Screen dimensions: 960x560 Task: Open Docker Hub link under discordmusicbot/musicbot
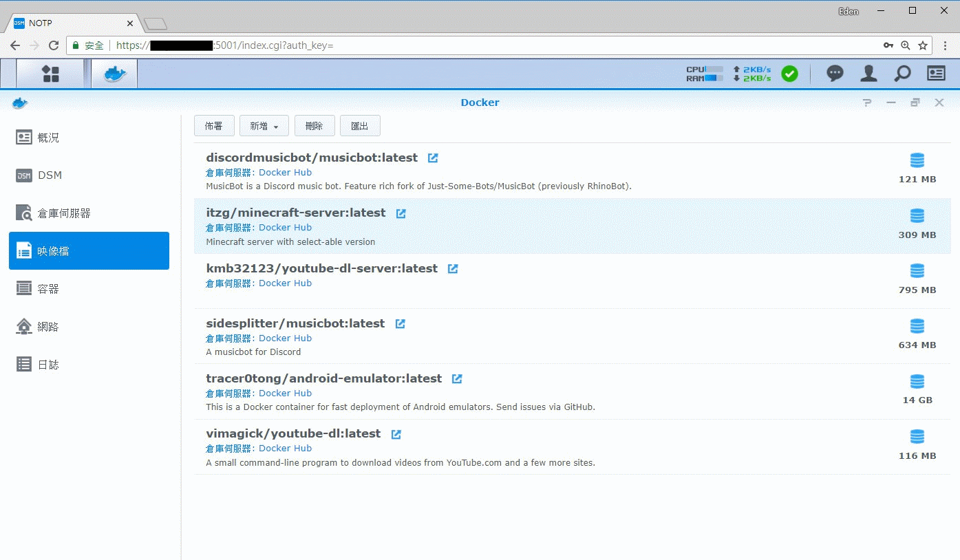[x=285, y=173]
